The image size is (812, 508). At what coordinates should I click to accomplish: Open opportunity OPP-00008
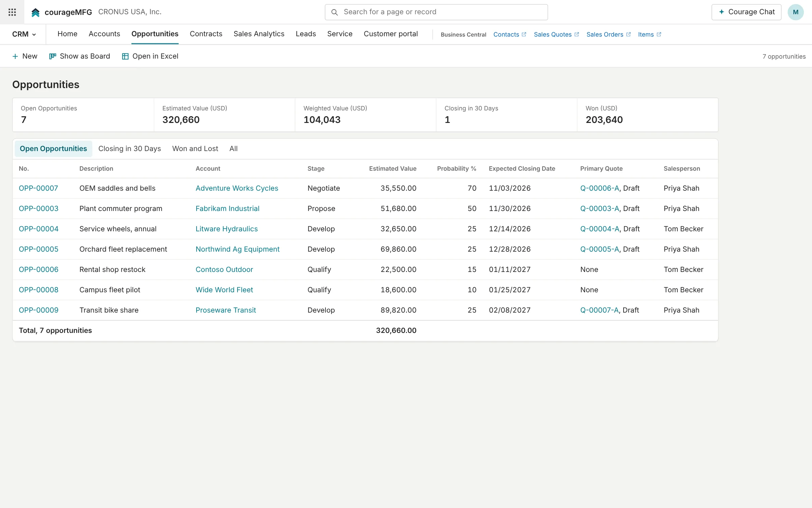pyautogui.click(x=39, y=290)
